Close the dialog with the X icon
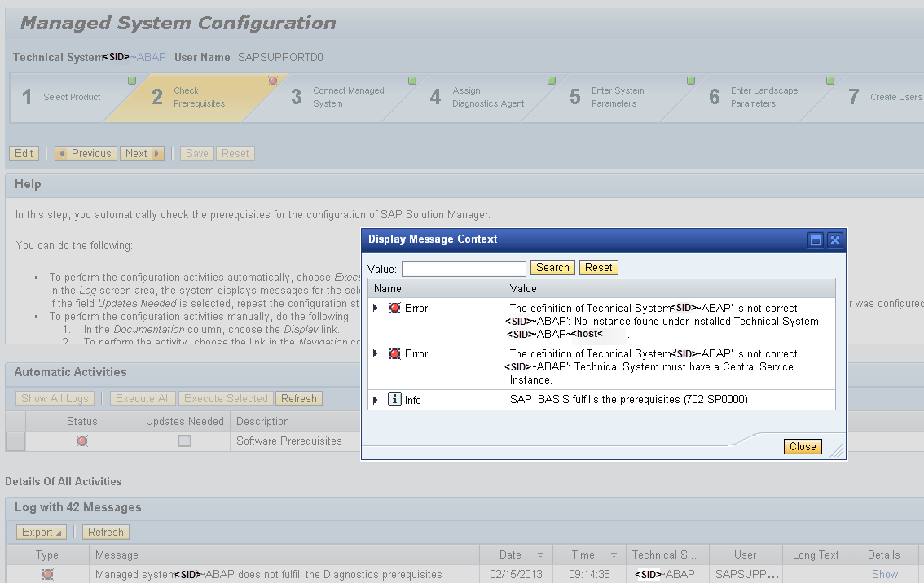The width and height of the screenshot is (924, 583). (834, 239)
